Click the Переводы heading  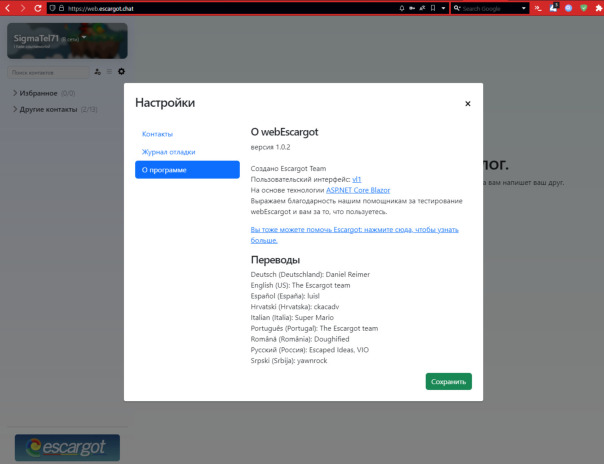tap(275, 260)
